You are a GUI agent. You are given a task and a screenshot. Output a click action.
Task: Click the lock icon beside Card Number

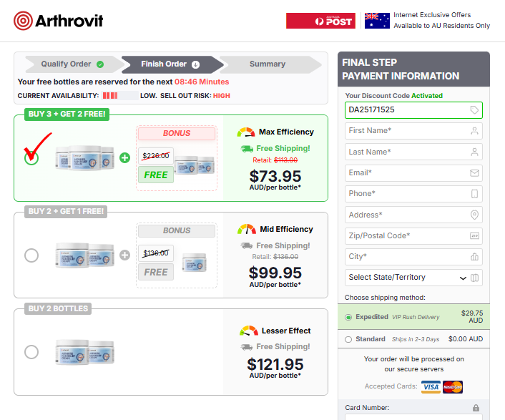[x=476, y=408]
